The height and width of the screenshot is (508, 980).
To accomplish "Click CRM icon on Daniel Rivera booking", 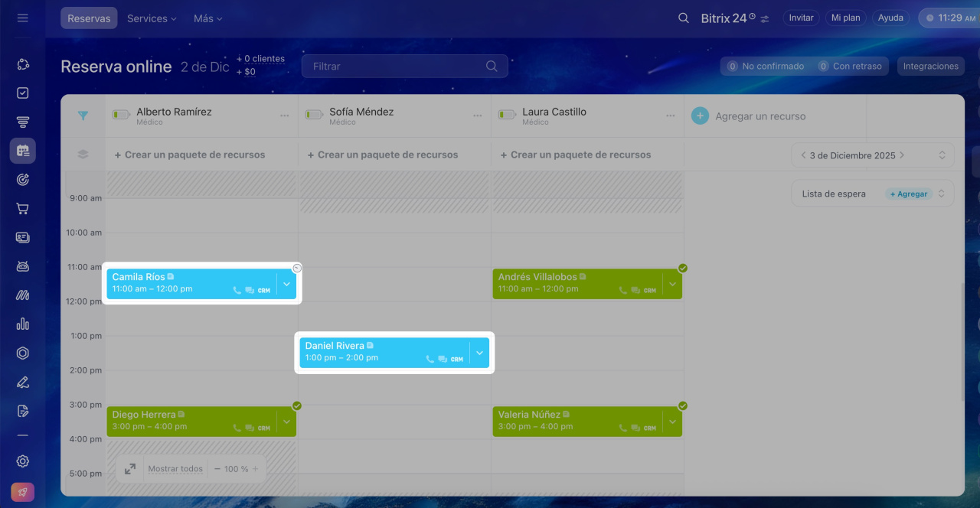I will point(457,360).
